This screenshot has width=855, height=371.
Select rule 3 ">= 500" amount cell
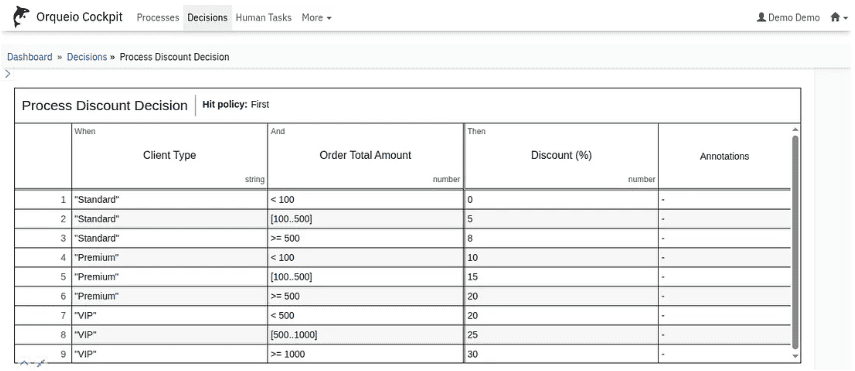coord(365,238)
